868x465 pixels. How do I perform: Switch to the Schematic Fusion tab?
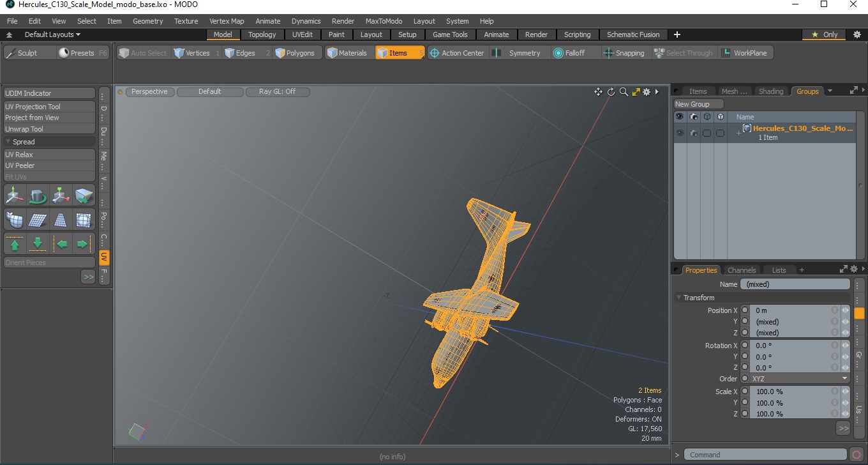(x=633, y=34)
